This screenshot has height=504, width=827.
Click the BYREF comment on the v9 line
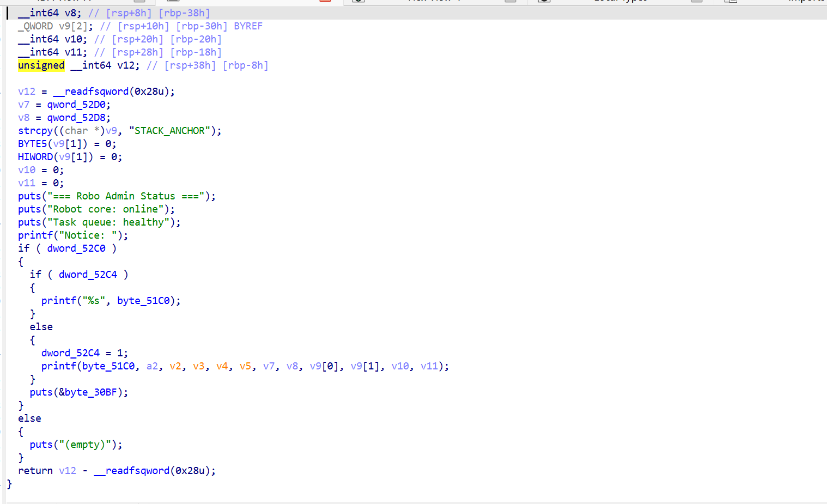pyautogui.click(x=248, y=26)
